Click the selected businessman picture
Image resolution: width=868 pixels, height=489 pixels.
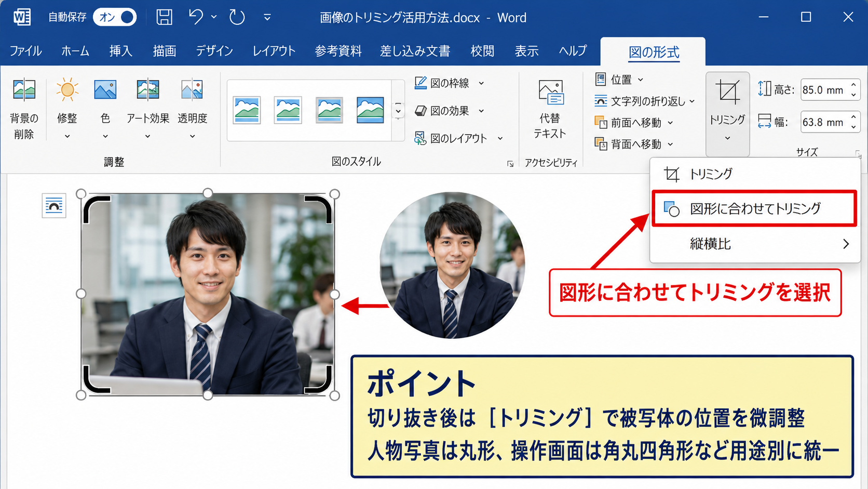[x=208, y=294]
